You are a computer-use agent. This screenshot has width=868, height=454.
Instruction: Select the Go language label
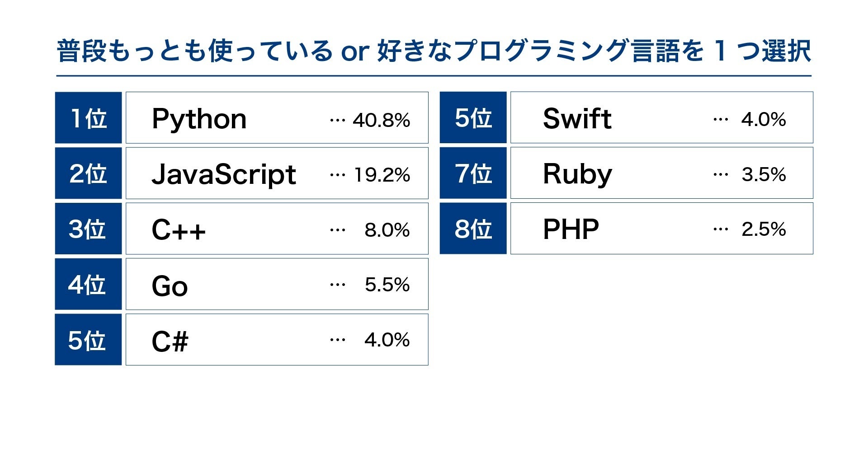(170, 286)
